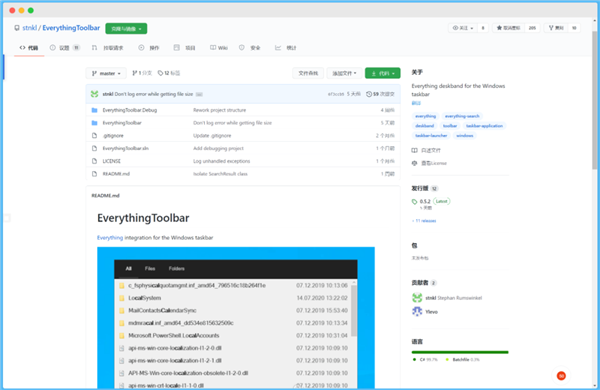Viewport: 600px width, 390px height.
Task: Click the 0.5.2 release tag icon
Action: 414,202
